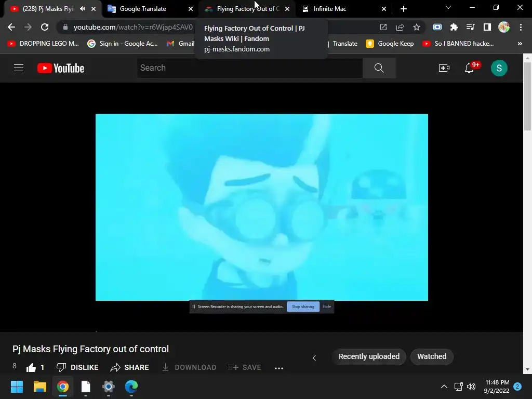Open the notification center badge showing 2
This screenshot has width=532, height=399.
coord(517,387)
